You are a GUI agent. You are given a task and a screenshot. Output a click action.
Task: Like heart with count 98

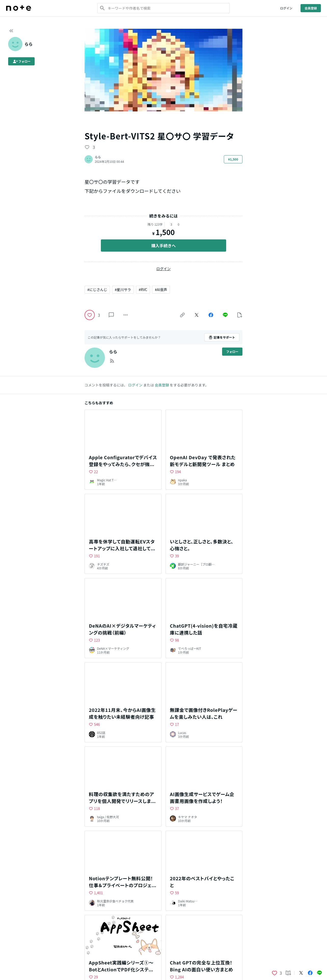pyautogui.click(x=172, y=640)
